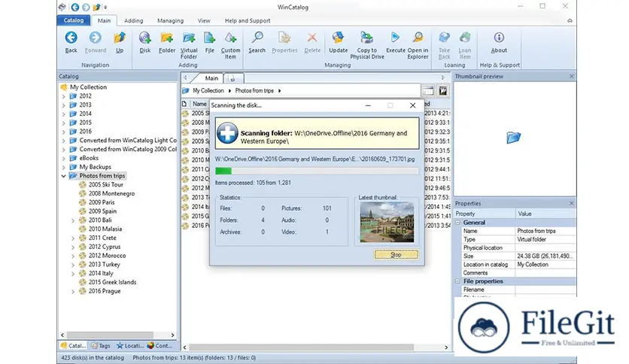Screen dimensions: 629x364
Task: Choose Copy to Physical Drive
Action: (367, 45)
